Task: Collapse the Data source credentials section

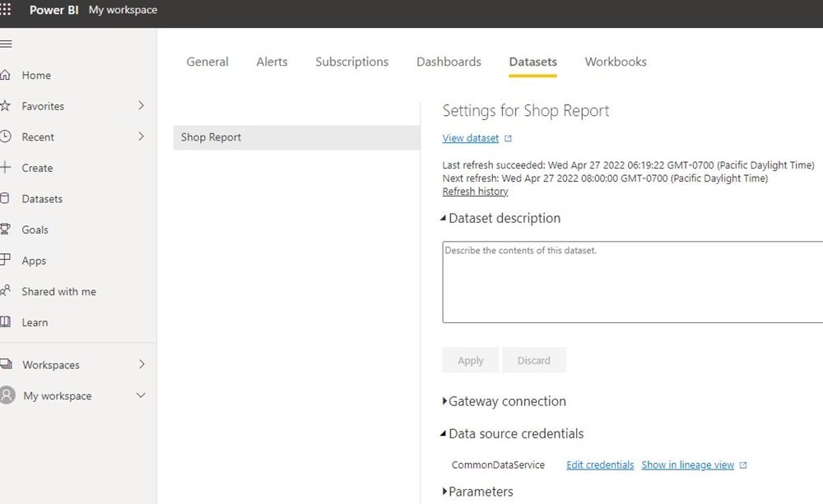Action: click(444, 433)
